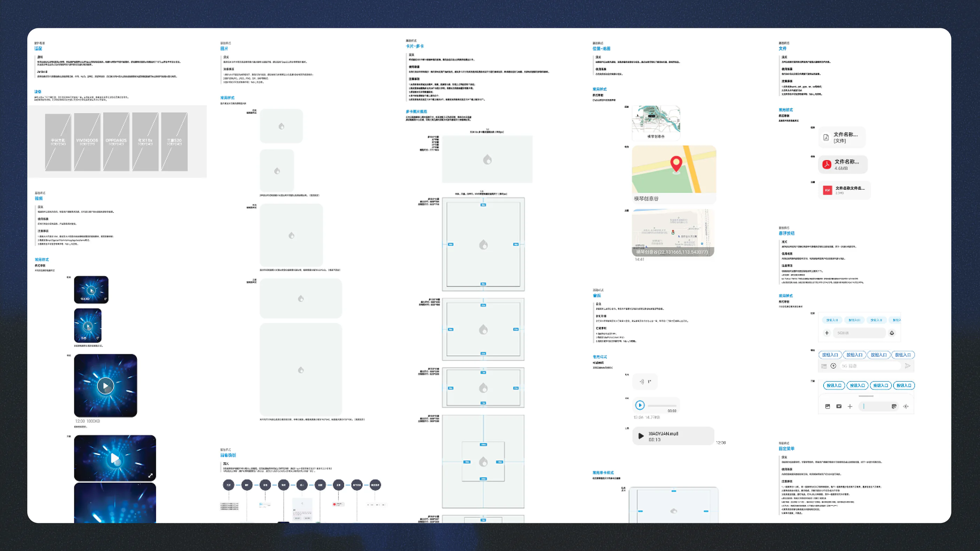Select the OPPOA92S device placeholder frame

(116, 141)
